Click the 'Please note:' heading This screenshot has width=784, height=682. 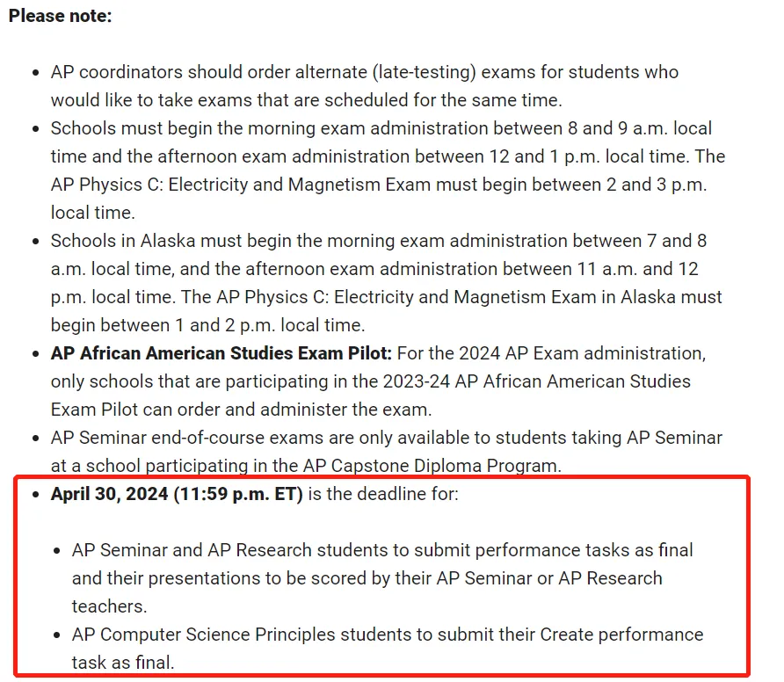coord(61,16)
